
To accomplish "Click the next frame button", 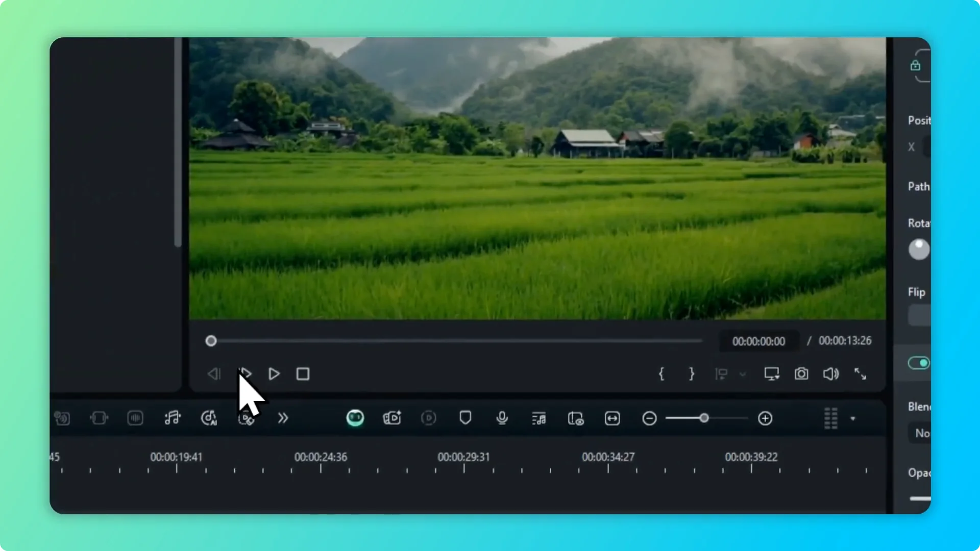I will pyautogui.click(x=246, y=374).
